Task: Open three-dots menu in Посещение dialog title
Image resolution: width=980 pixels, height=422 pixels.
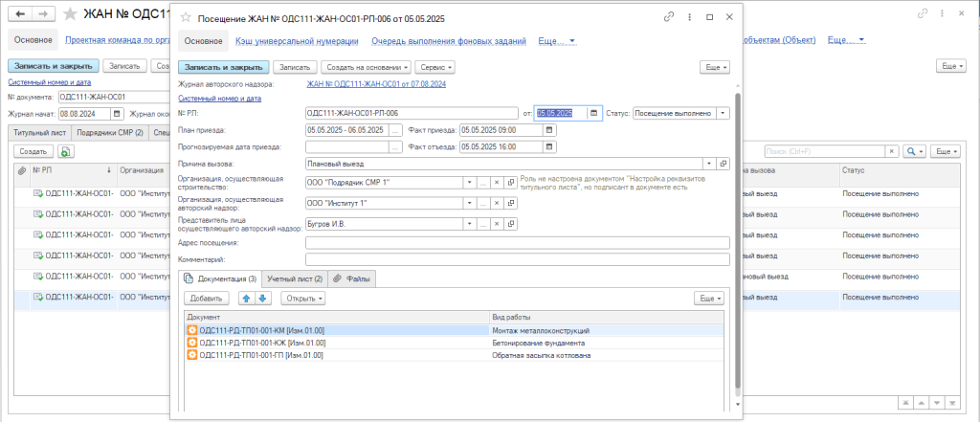Action: point(689,17)
